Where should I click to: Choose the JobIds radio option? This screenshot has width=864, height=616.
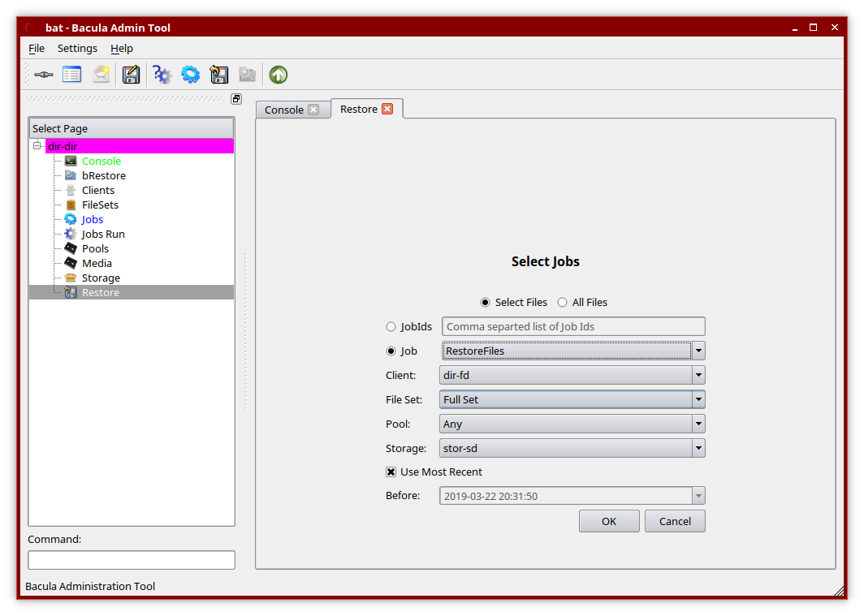[391, 326]
